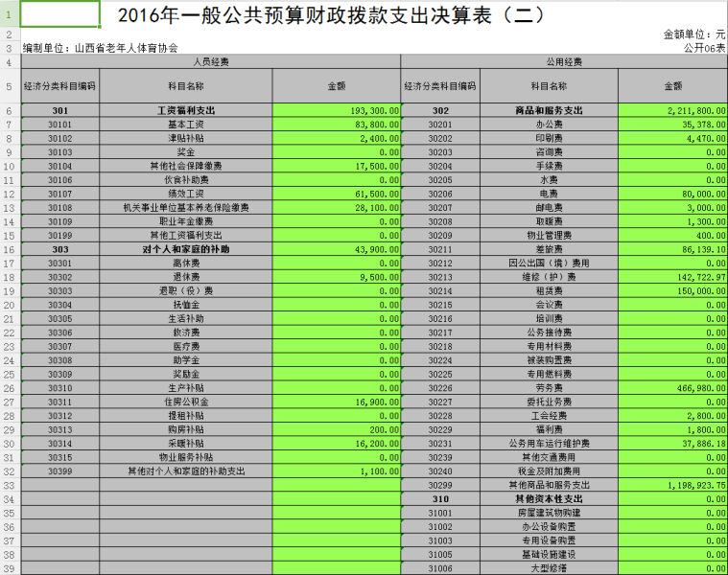The image size is (728, 575).
Task: Select row header 6
Action: pos(9,110)
